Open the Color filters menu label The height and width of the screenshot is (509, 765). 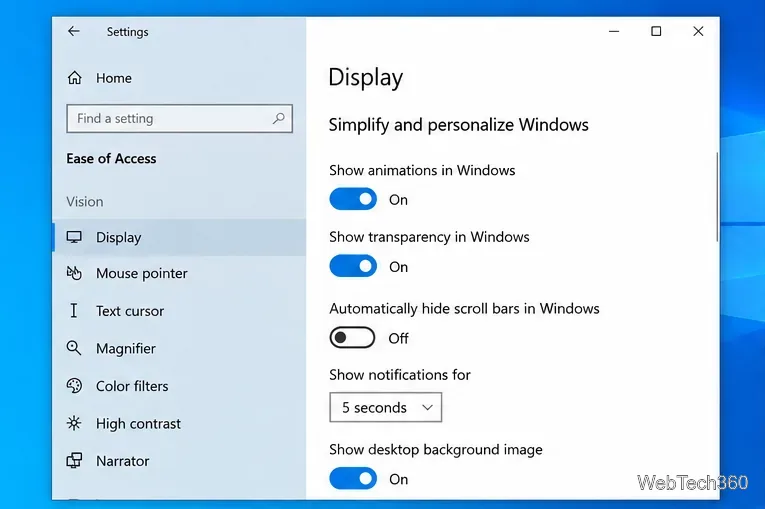[132, 386]
